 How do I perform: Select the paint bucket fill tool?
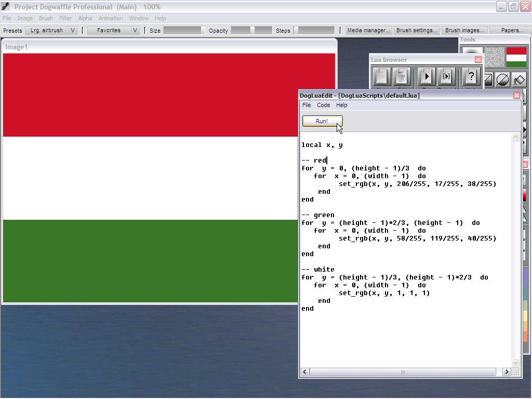tap(518, 80)
